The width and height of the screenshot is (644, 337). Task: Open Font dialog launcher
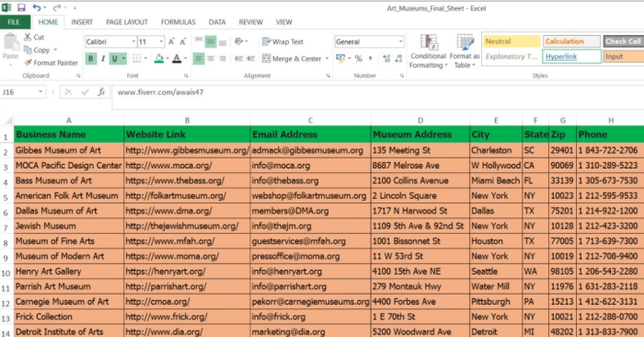pos(186,76)
